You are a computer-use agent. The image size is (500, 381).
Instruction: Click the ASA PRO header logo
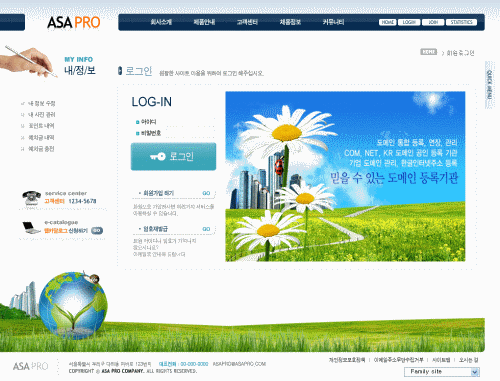pos(73,22)
